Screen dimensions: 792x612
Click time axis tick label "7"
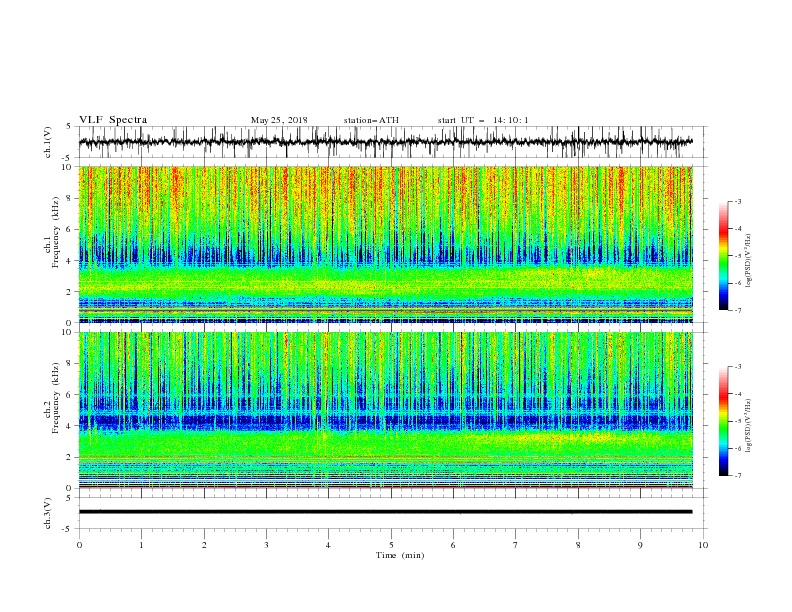(x=516, y=545)
